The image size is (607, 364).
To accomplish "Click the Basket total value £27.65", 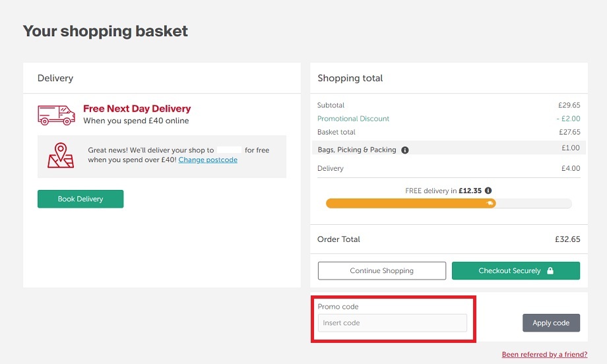I will [x=569, y=132].
